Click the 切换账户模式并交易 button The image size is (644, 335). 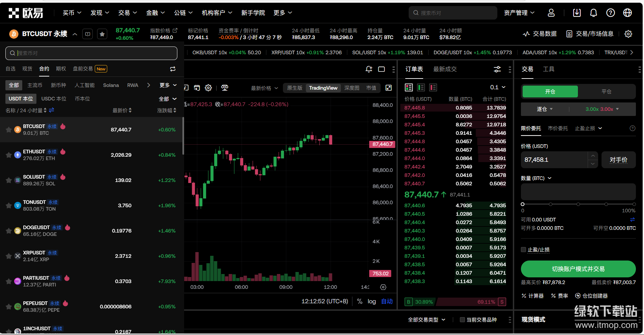tap(578, 269)
